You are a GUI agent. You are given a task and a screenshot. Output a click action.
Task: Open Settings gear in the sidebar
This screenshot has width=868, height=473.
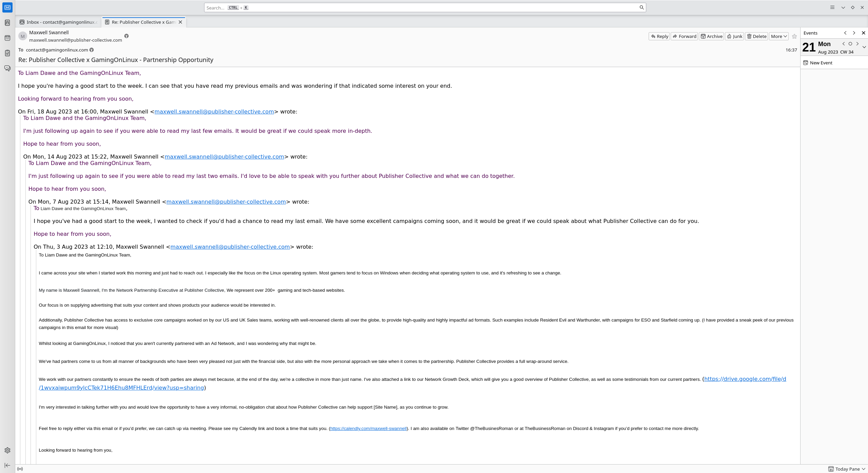[x=7, y=450]
